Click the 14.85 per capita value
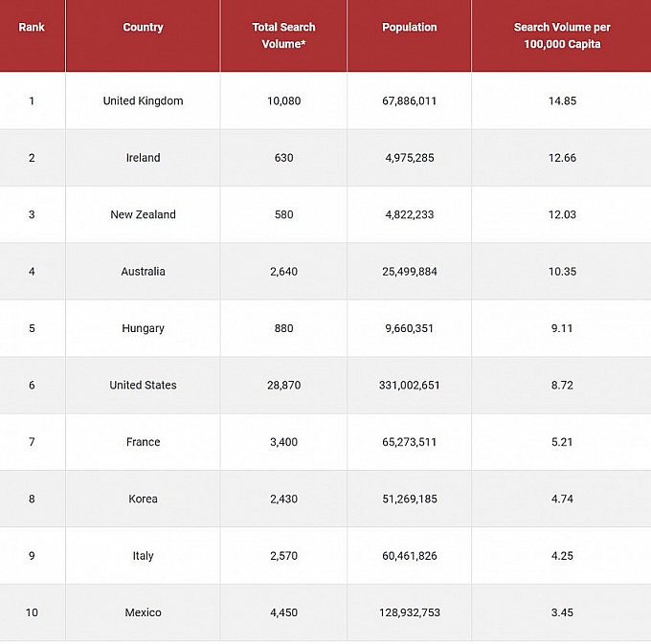Viewport: 651px width, 644px height. [x=562, y=101]
